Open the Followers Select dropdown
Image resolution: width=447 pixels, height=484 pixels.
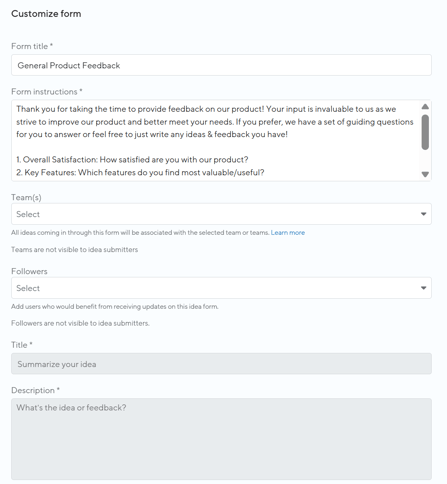(x=221, y=288)
